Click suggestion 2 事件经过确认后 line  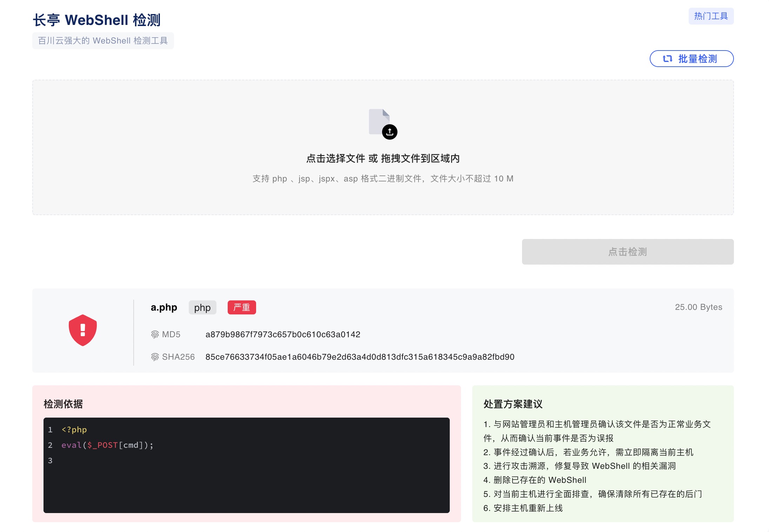pyautogui.click(x=588, y=452)
